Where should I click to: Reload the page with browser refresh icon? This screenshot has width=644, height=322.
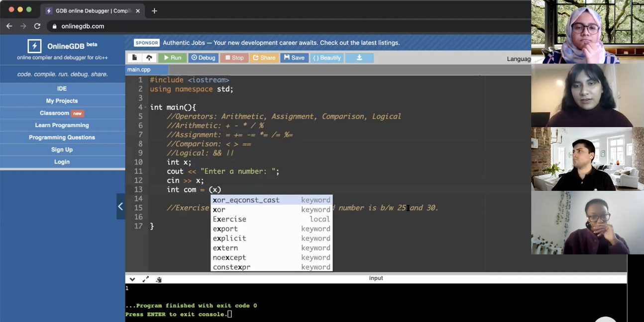click(37, 26)
